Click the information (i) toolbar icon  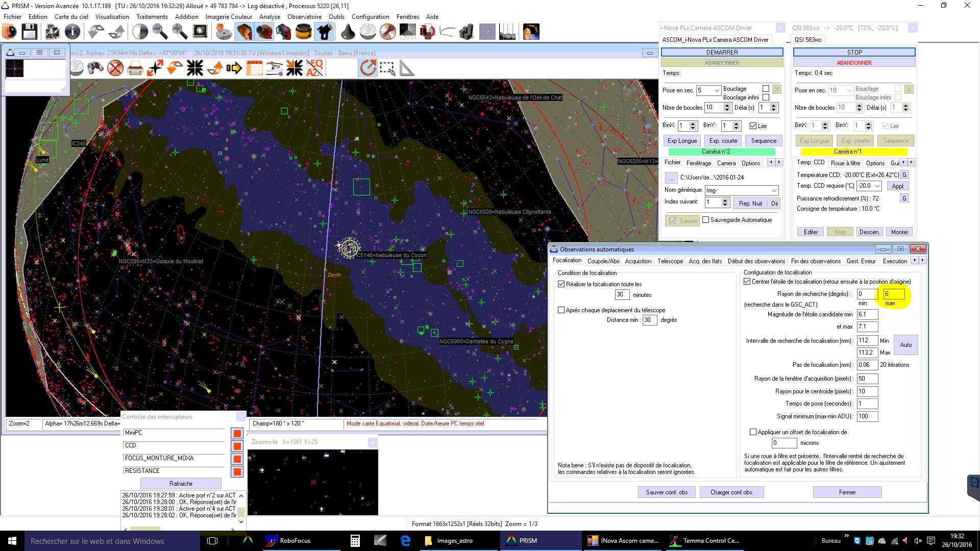point(72,32)
